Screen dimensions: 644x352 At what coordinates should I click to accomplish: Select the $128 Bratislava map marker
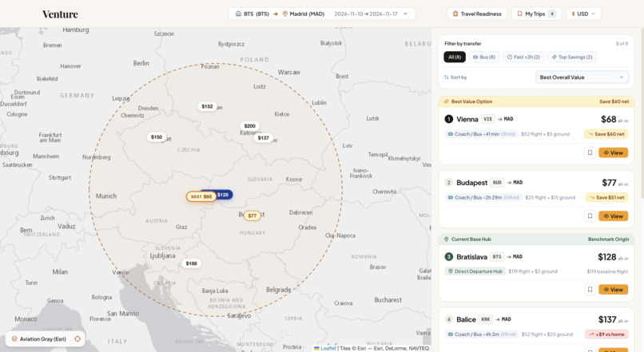coord(225,195)
